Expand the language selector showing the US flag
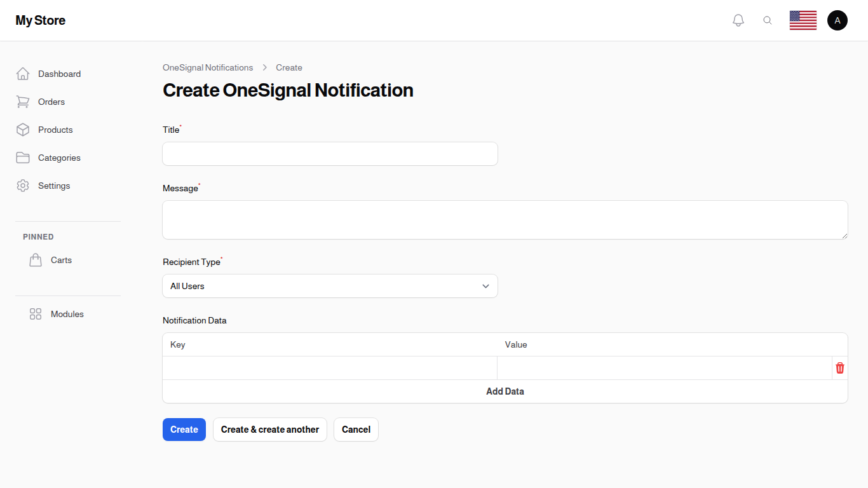 pos(803,20)
